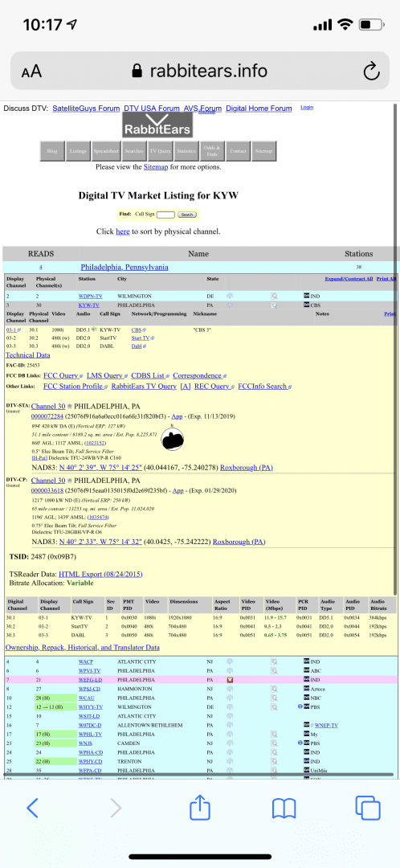Open the FCC Query link
This screenshot has height=868, width=400.
click(61, 376)
